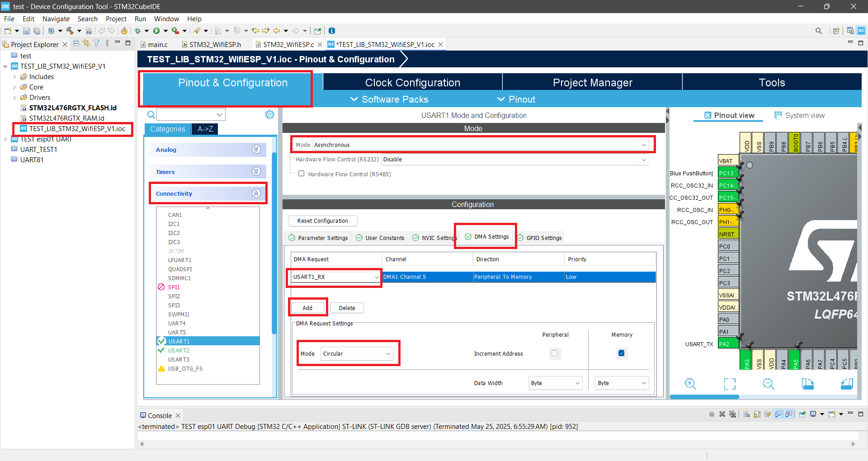Zoom out of the chip pinout
Viewport: 868px width, 461px height.
(769, 384)
